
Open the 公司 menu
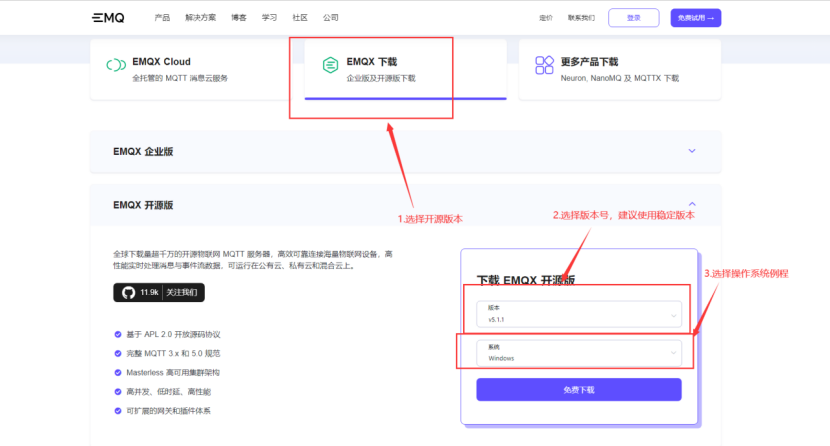[x=331, y=17]
